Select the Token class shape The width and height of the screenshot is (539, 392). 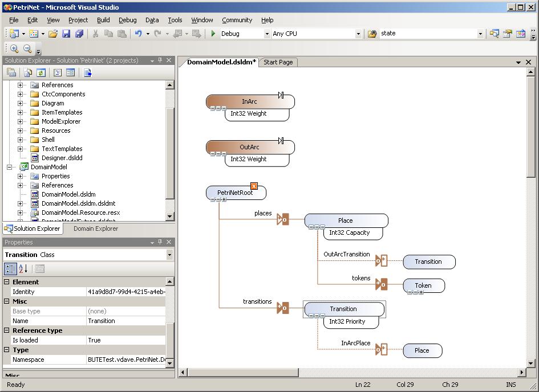click(x=423, y=285)
